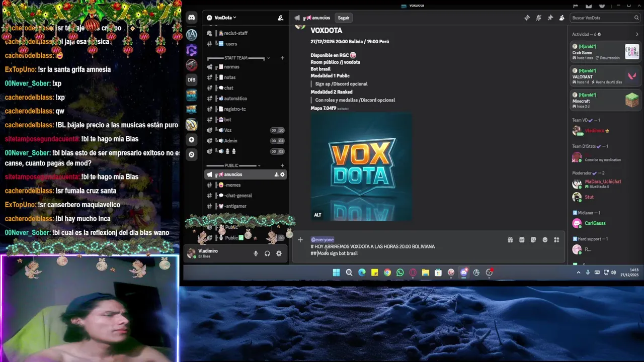644x362 pixels.
Task: Open the normas channel
Action: click(x=246, y=67)
